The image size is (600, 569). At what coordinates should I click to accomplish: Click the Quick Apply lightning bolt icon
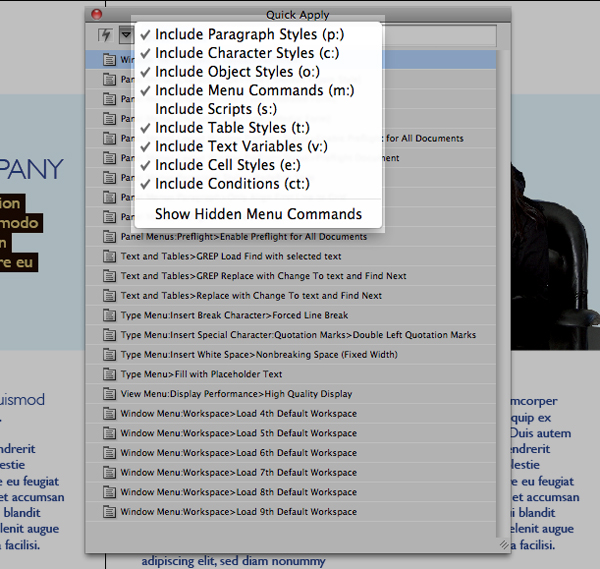pos(105,35)
